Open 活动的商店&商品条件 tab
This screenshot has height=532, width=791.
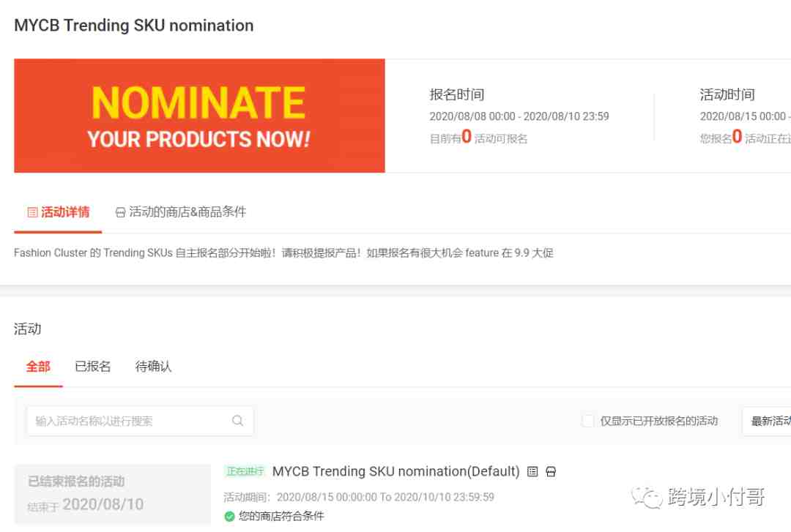tap(181, 212)
